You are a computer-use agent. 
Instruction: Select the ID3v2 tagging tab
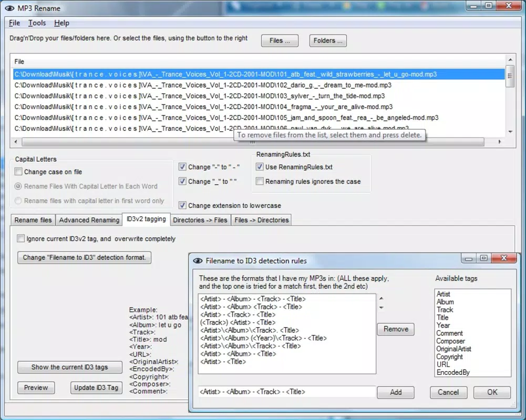pos(146,219)
